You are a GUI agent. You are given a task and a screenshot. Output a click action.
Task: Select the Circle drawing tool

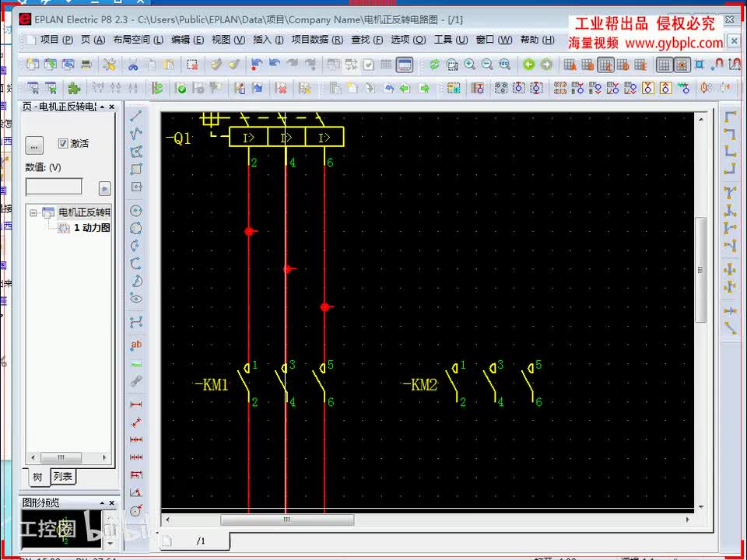(136, 211)
